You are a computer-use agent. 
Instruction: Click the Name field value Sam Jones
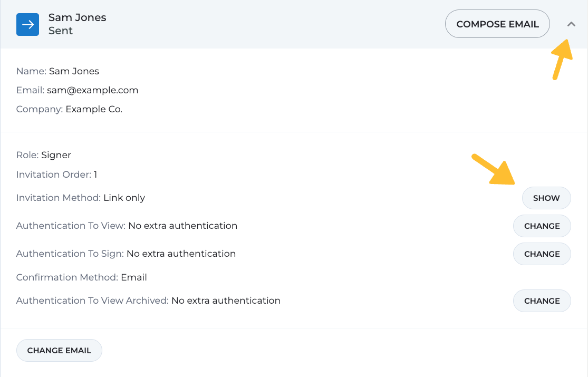coord(74,71)
